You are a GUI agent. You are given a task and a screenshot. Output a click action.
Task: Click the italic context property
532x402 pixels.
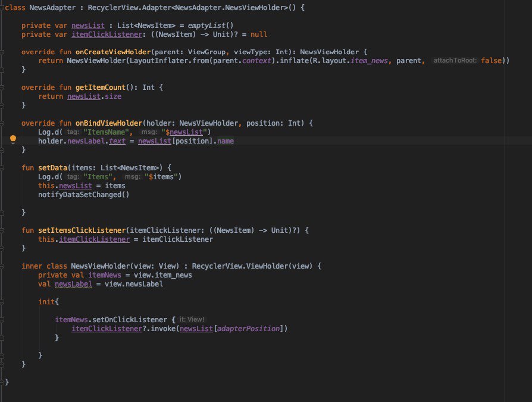pos(257,61)
